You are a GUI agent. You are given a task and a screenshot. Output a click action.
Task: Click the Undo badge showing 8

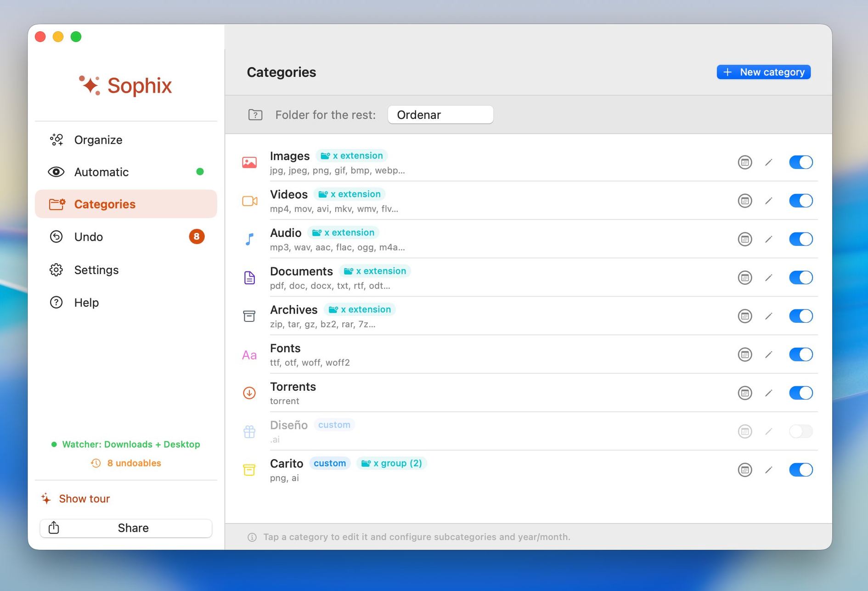[x=197, y=236]
